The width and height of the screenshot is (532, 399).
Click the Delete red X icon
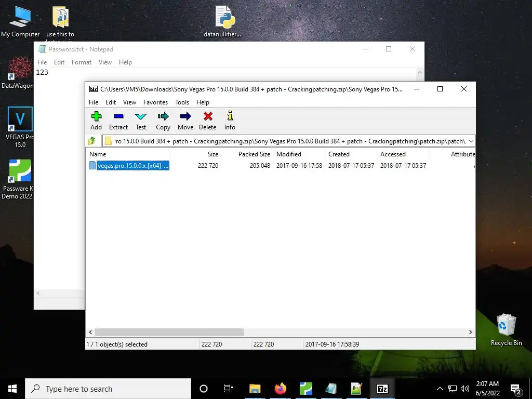208,121
